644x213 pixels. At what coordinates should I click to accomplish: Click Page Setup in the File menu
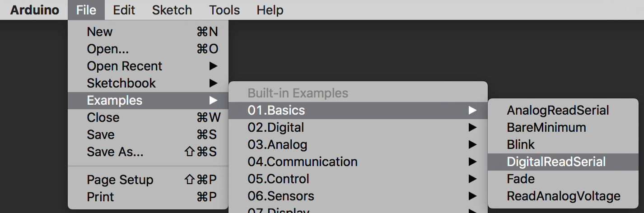(120, 180)
